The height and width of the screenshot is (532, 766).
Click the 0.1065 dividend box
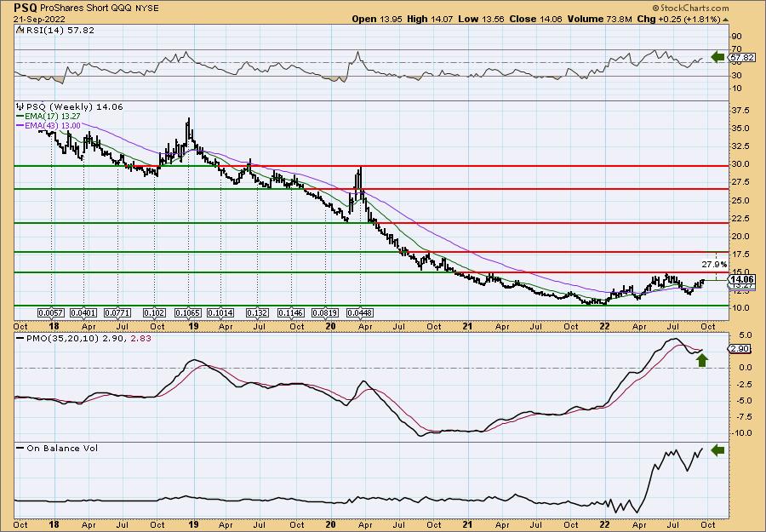point(188,312)
